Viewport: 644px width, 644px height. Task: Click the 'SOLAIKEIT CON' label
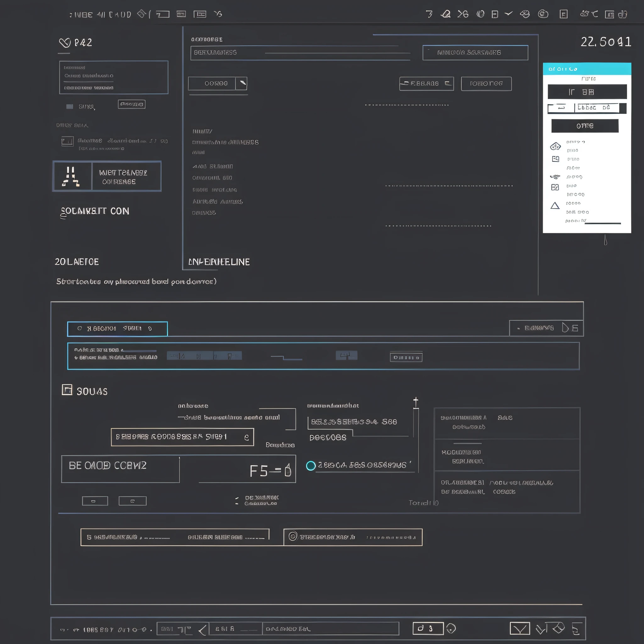coord(95,211)
